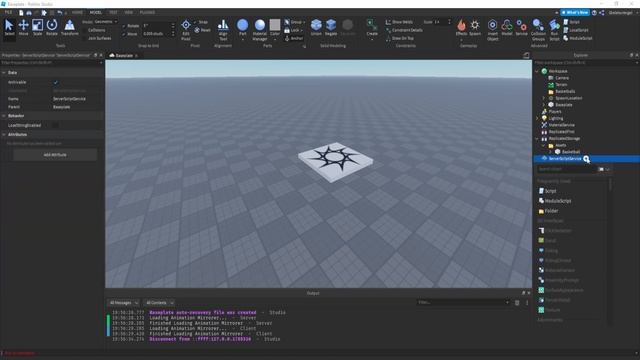The height and width of the screenshot is (360, 640).
Task: Toggle the LoadStringEnabled checkbox
Action: pyautogui.click(x=56, y=125)
